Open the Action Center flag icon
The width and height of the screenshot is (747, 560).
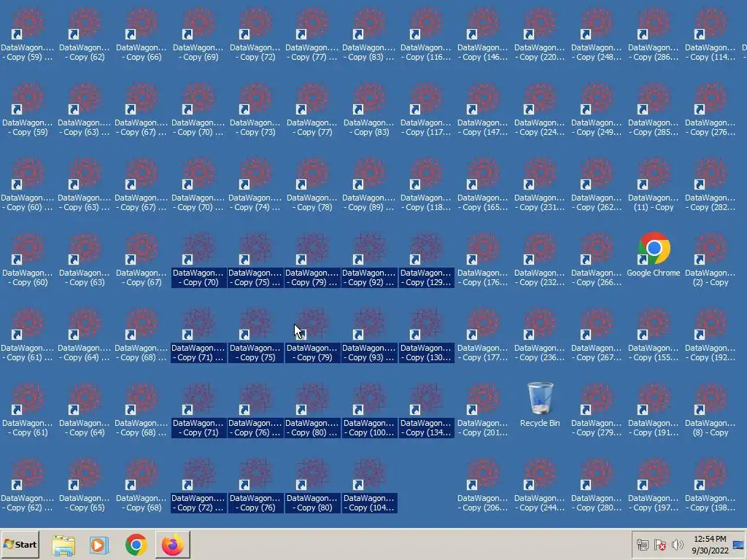pos(659,545)
